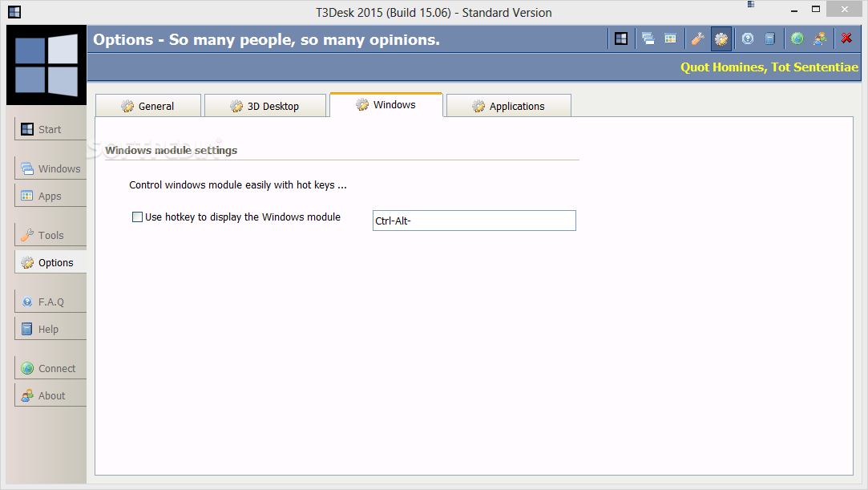Open the About sidebar button
Image resolution: width=868 pixels, height=490 pixels.
50,395
